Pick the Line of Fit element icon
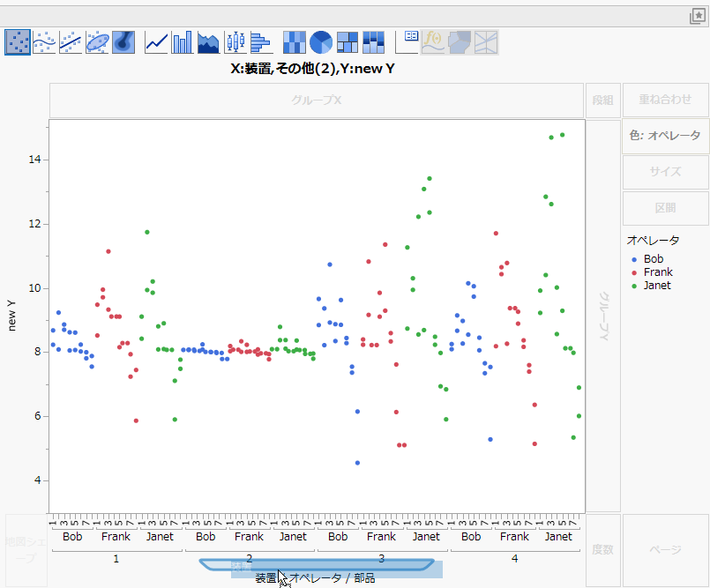 [x=71, y=42]
